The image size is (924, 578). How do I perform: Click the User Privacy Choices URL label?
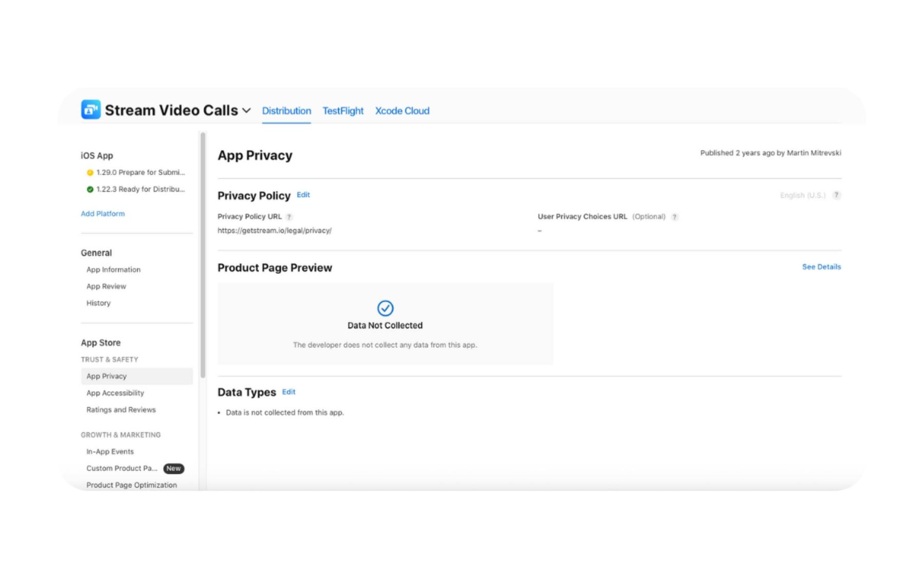[x=582, y=217]
